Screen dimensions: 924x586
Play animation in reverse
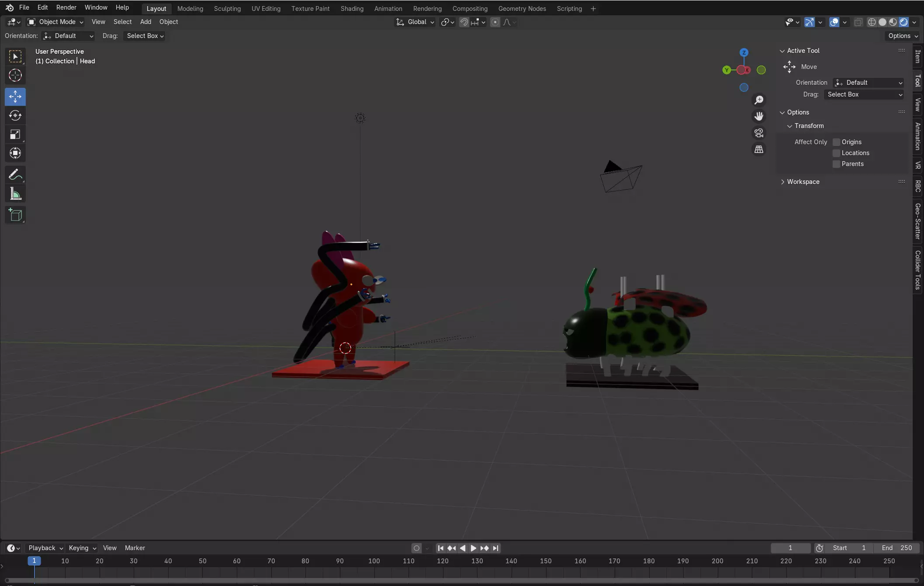[x=463, y=548]
